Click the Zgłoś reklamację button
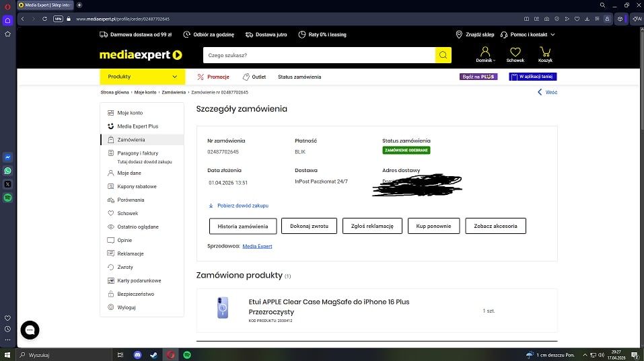This screenshot has width=644, height=361. pyautogui.click(x=372, y=226)
